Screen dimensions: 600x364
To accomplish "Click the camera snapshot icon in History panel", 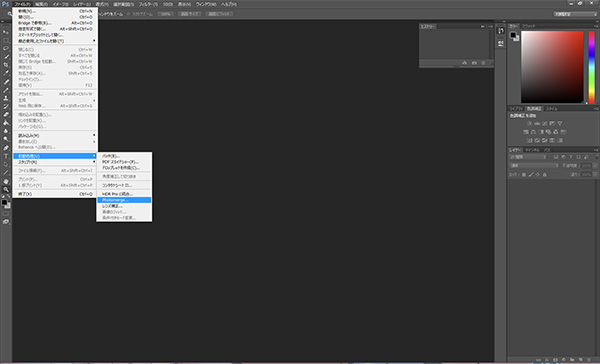I will coord(474,63).
